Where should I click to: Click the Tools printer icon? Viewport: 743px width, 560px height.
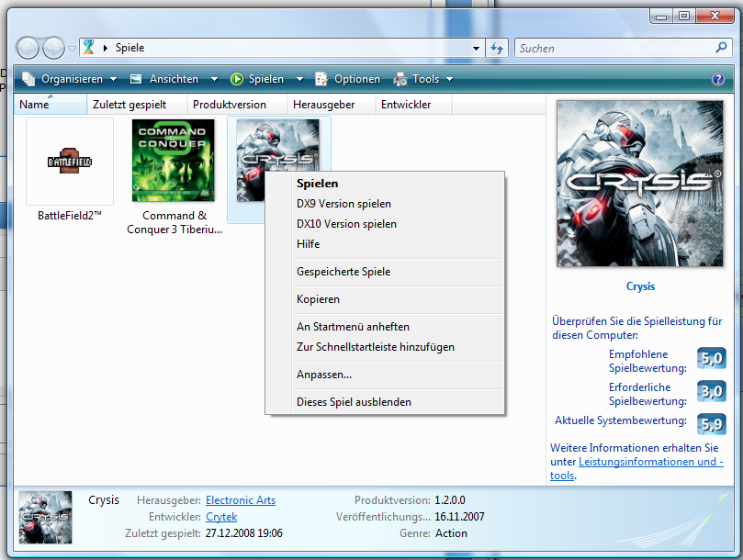(400, 79)
